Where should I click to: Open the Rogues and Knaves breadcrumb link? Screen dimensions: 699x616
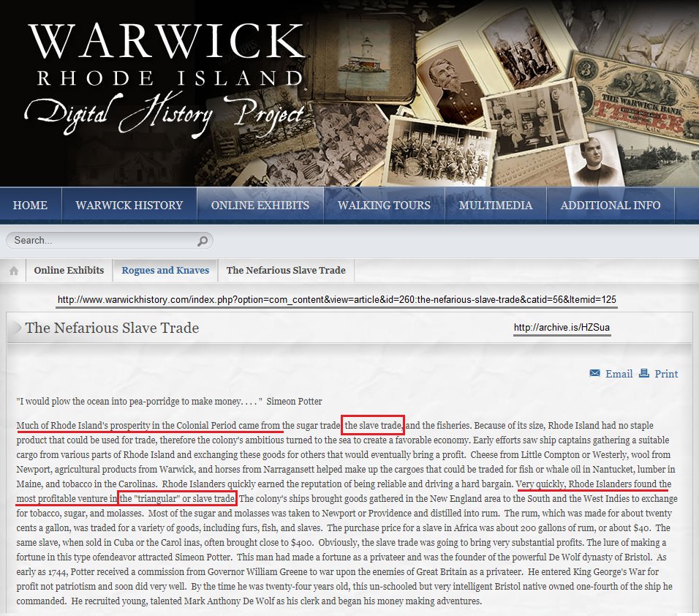pos(165,271)
